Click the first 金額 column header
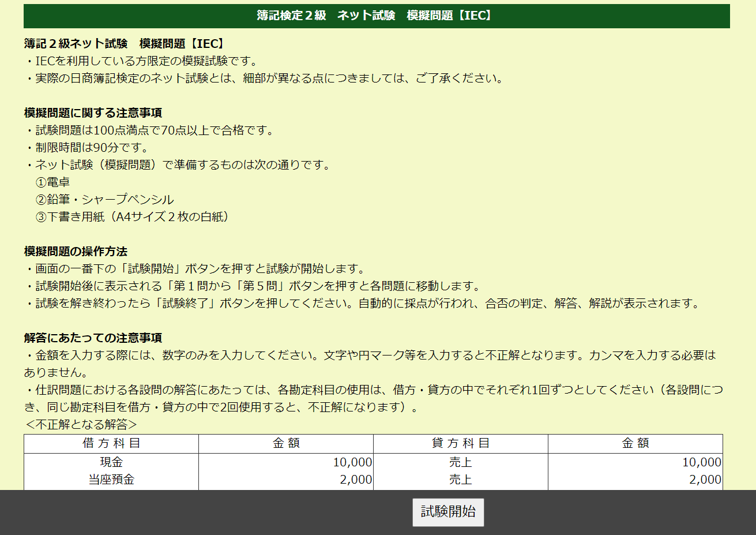 click(x=286, y=443)
